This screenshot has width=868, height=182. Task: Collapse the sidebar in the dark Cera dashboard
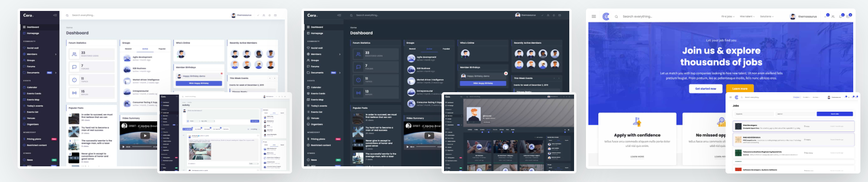339,15
